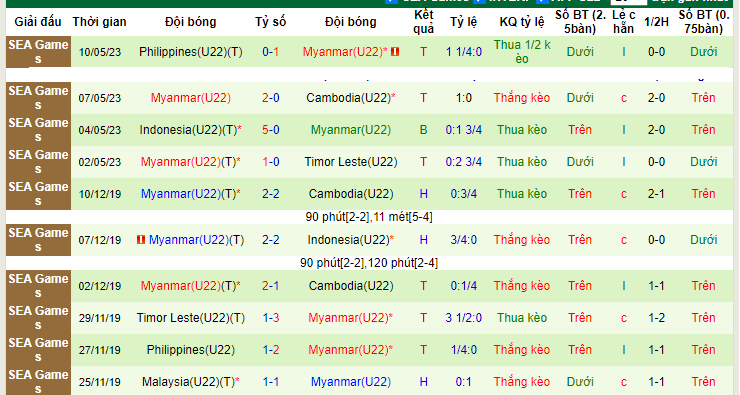Open the 1-2 full-time score on 27/11/19
This screenshot has width=740, height=395.
tap(270, 350)
